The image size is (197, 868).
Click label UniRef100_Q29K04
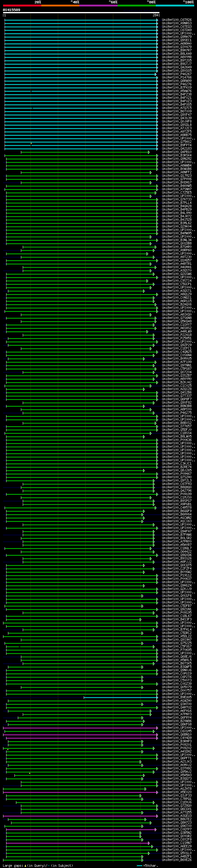[177, 226]
